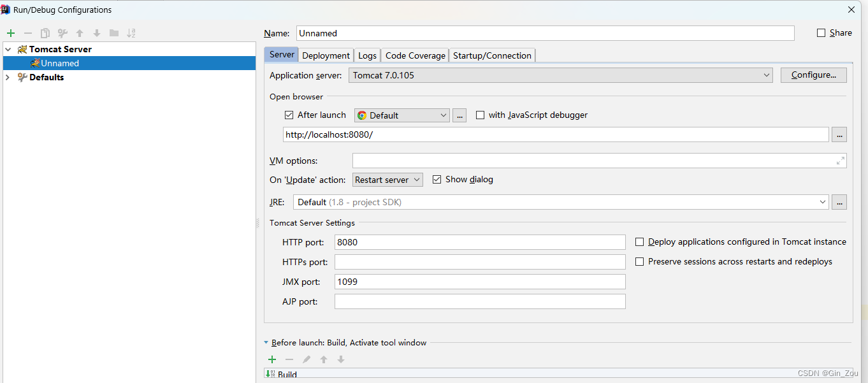Image resolution: width=868 pixels, height=383 pixels.
Task: Click the localhost URL input field
Action: (556, 134)
